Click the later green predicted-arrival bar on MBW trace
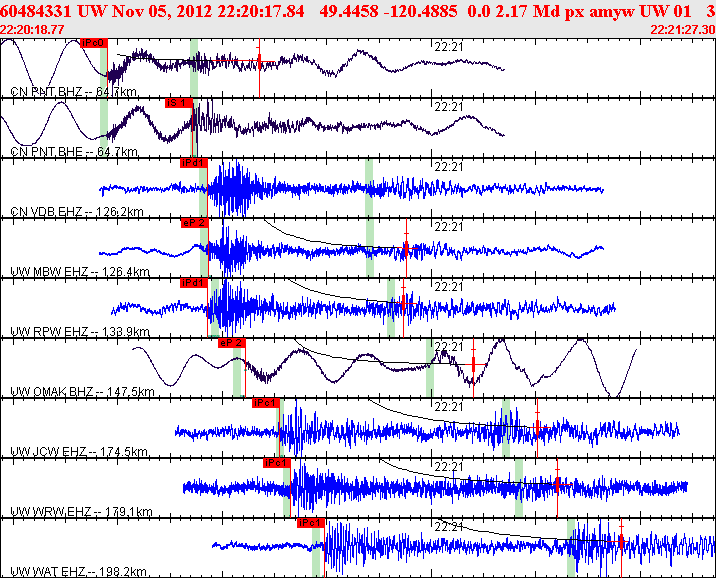 coord(370,248)
